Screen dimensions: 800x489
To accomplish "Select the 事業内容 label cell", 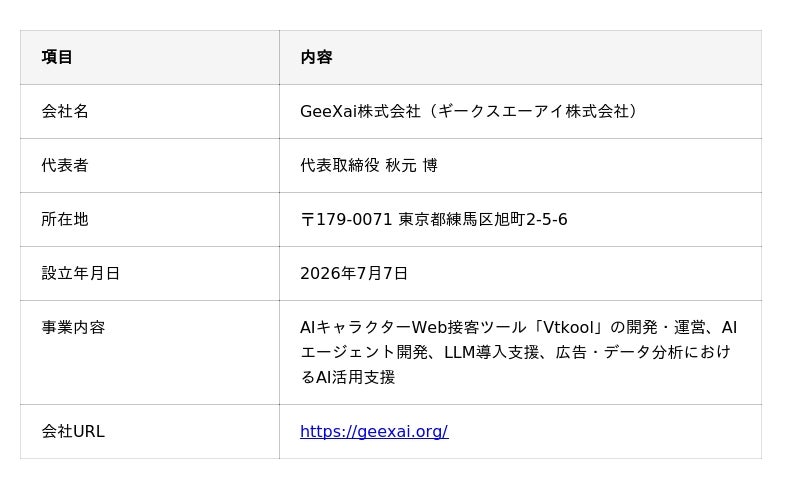I will 149,352.
